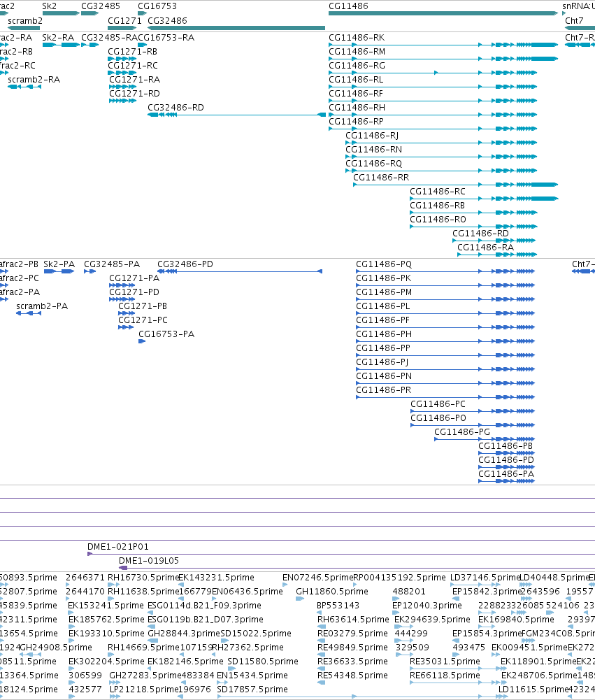Select the CG1271-PB protein
Image resolution: width=595 pixels, height=700 pixels.
[143, 306]
